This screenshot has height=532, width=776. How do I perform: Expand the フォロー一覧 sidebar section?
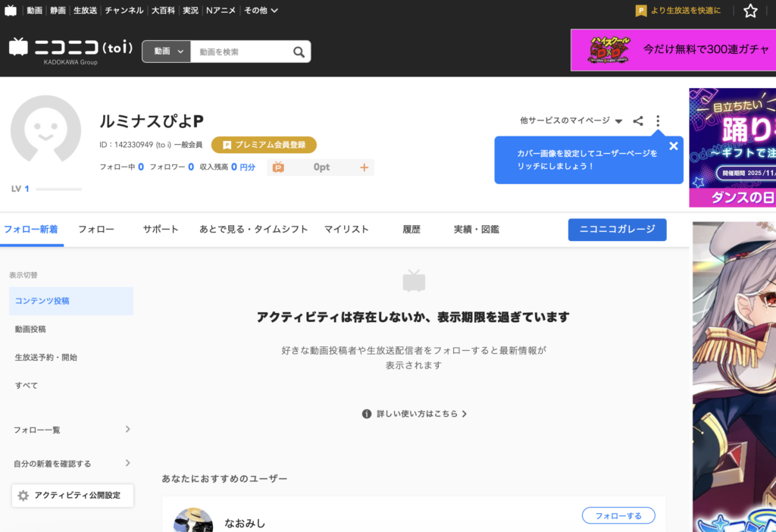tap(127, 430)
